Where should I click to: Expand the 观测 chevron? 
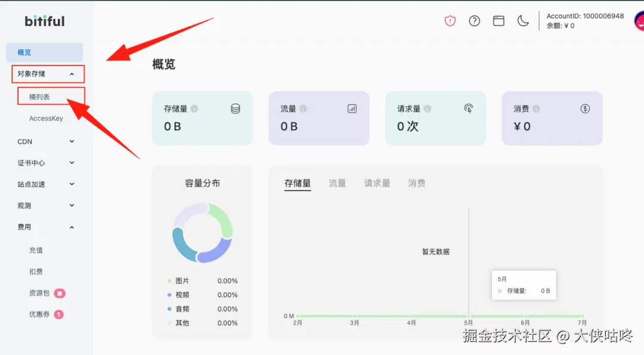[x=72, y=205]
